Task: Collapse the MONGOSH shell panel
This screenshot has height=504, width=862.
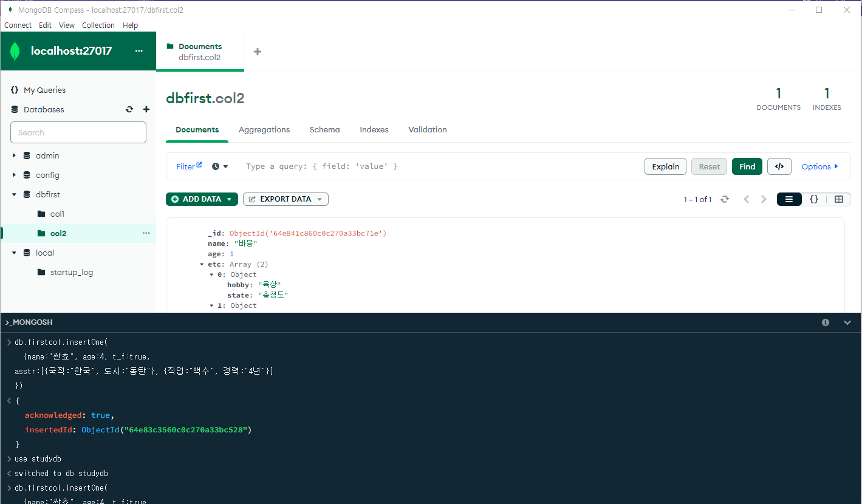Action: point(847,322)
